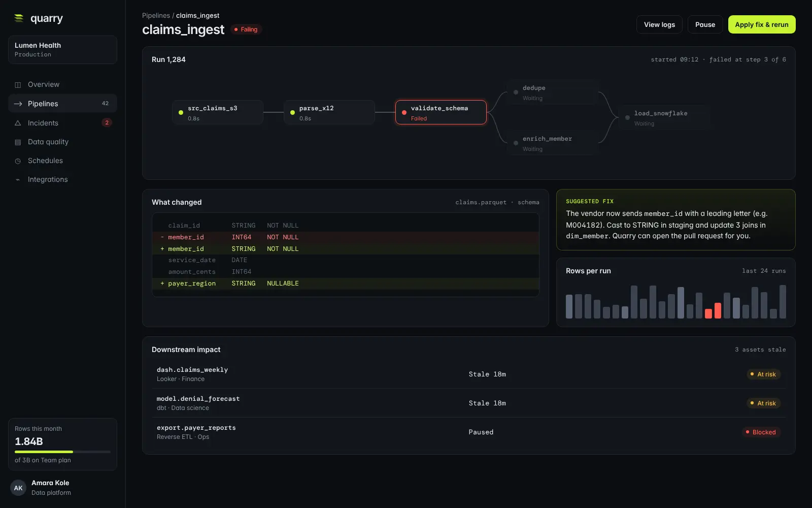Click the Data quality icon
This screenshot has height=508, width=812.
coord(18,142)
